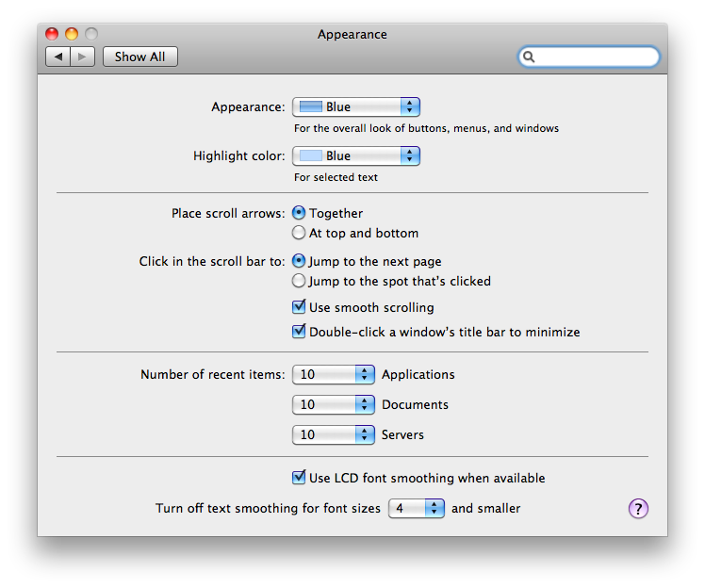
Task: Open the Appearance color dropdown
Action: point(355,107)
